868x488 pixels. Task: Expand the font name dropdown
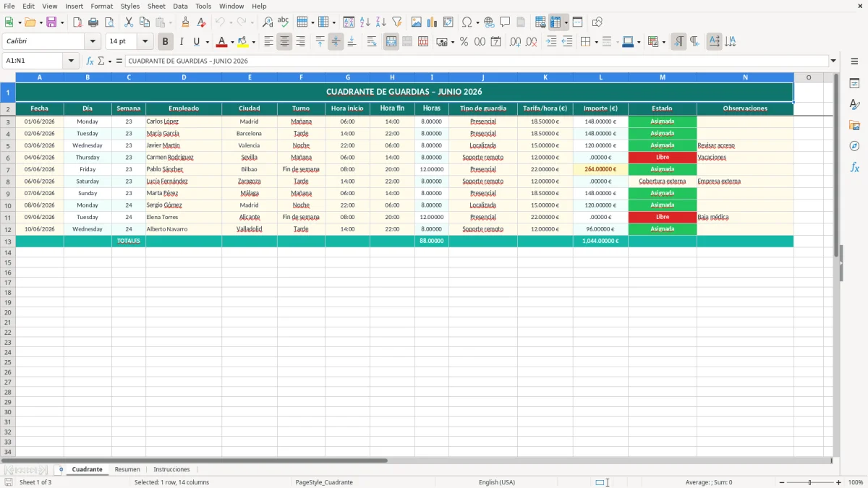click(x=93, y=42)
